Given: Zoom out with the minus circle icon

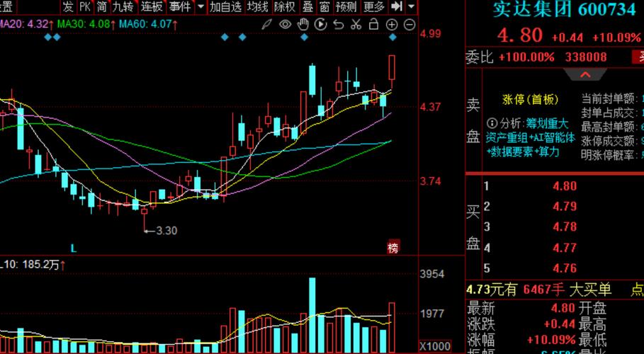Looking at the screenshot, I should pos(409,24).
